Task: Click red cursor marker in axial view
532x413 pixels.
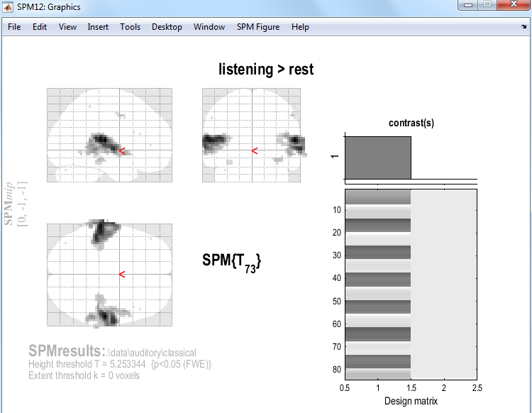Action: [x=122, y=274]
